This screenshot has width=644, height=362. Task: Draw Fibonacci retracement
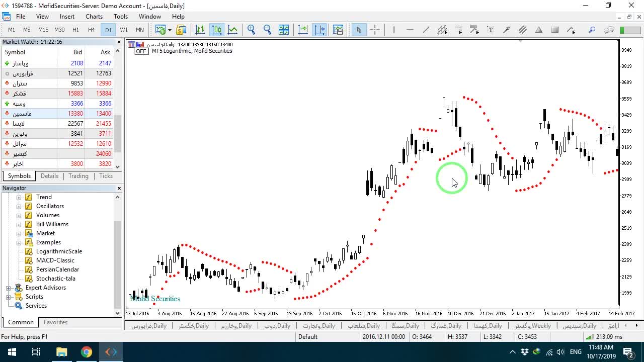pos(458,30)
